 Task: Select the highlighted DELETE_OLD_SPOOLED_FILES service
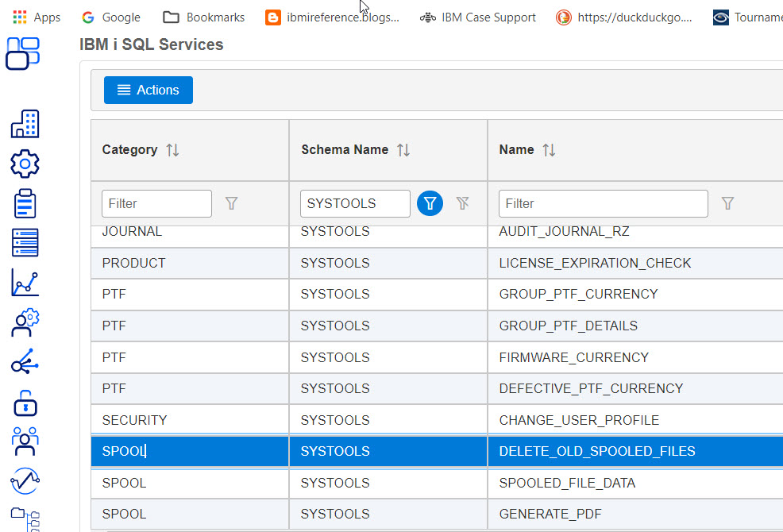pos(596,452)
